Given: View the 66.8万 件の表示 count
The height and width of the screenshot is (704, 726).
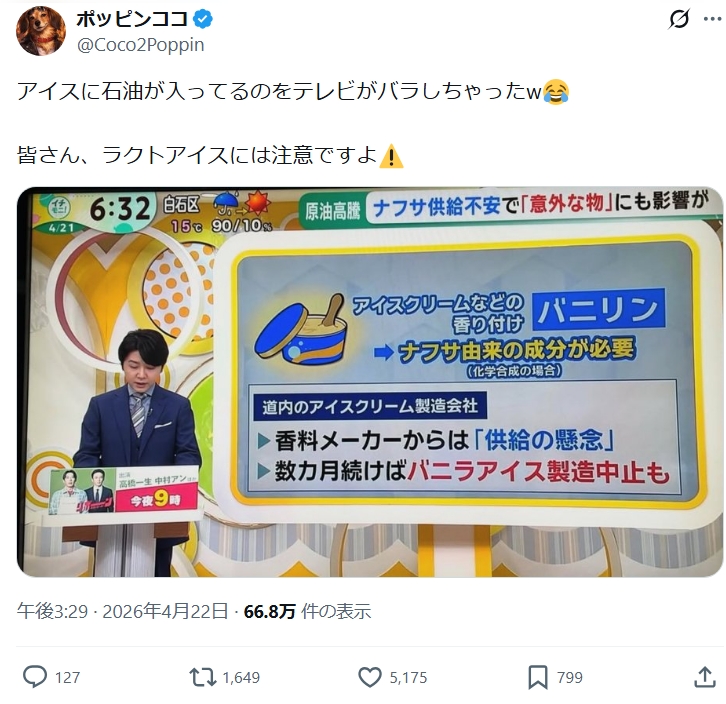Looking at the screenshot, I should 307,611.
